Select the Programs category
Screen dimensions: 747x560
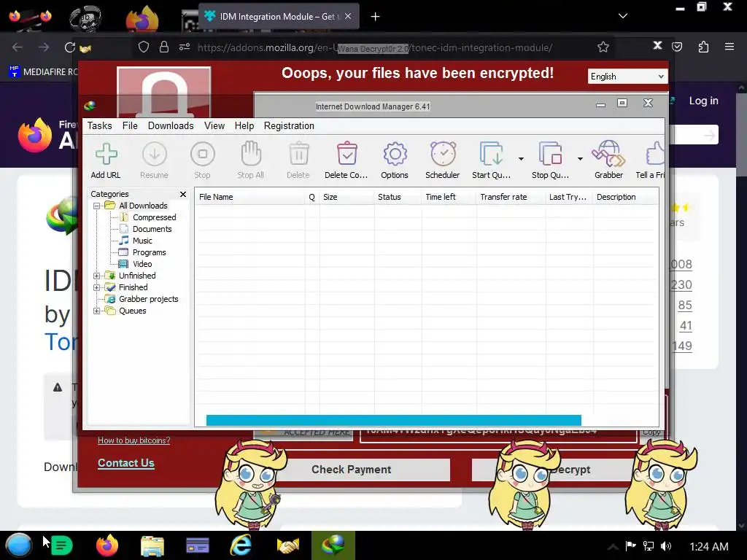pyautogui.click(x=149, y=252)
